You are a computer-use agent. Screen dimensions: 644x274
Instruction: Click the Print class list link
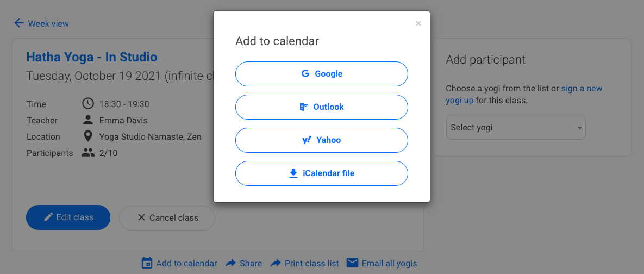coord(305,263)
